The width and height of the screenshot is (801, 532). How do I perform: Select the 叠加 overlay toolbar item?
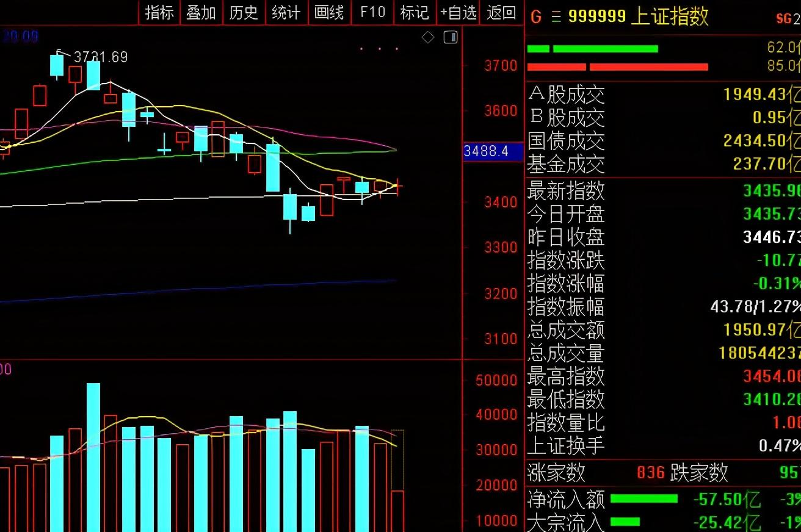tap(201, 12)
